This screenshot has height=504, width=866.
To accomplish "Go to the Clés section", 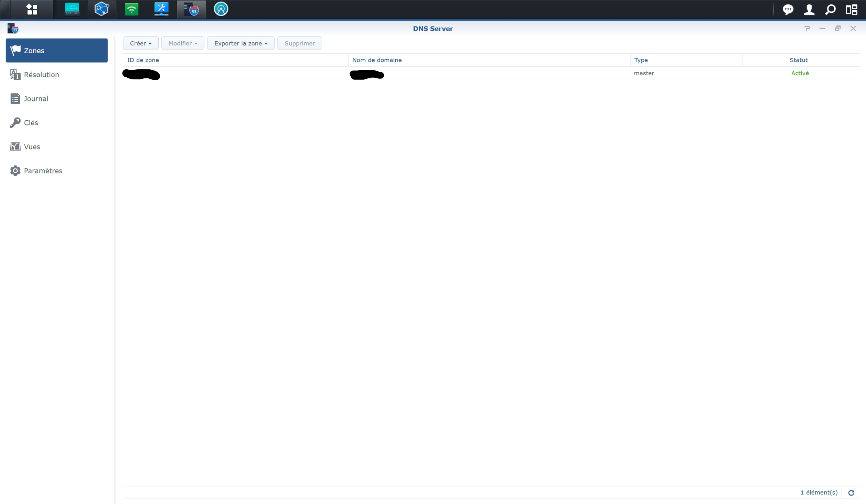I will click(31, 123).
